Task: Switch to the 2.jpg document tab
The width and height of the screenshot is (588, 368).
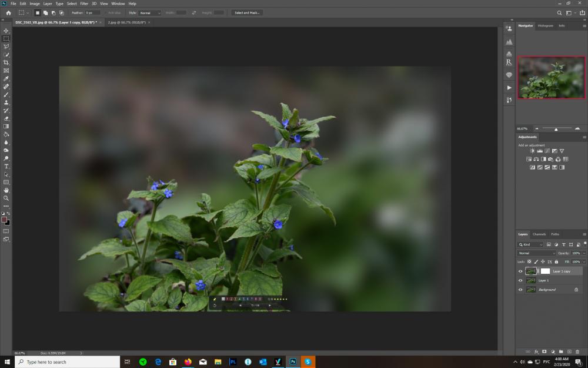Action: coord(127,22)
